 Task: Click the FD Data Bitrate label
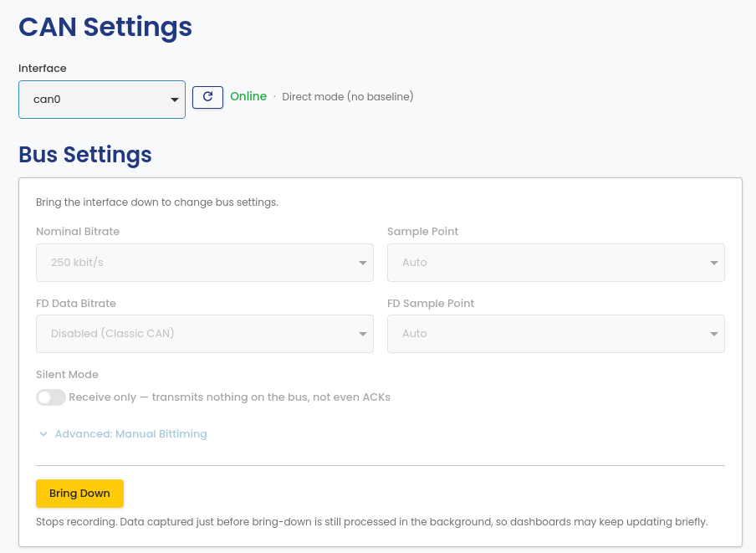[76, 303]
